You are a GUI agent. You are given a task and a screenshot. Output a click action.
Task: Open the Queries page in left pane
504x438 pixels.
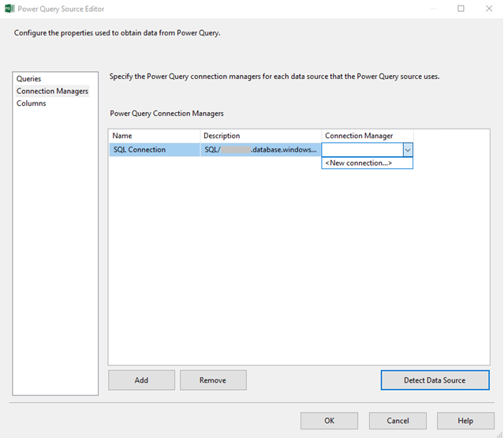(x=29, y=79)
